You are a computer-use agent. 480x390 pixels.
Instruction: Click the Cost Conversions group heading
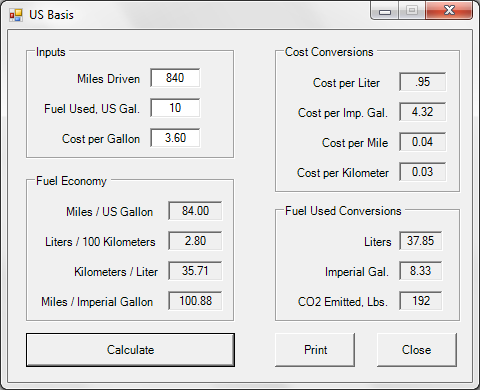click(329, 52)
